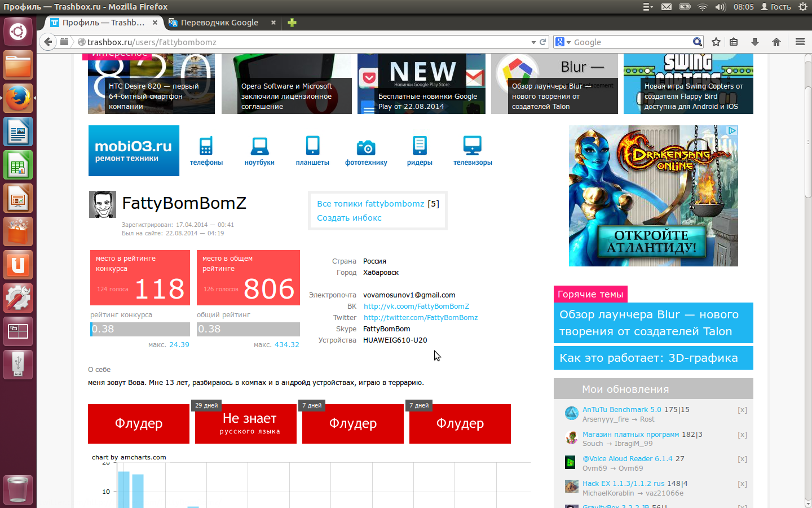Image resolution: width=812 pixels, height=508 pixels.
Task: Open the ноутбуки laptop category icon
Action: click(259, 146)
